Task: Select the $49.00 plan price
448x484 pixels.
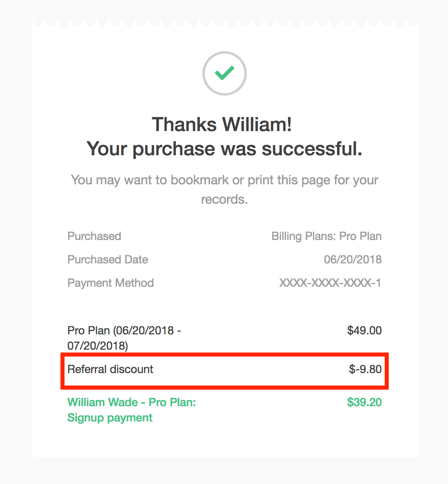Action: (365, 330)
